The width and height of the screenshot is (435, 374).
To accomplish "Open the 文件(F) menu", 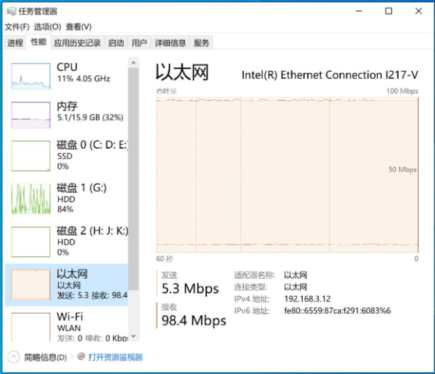I will click(x=17, y=27).
